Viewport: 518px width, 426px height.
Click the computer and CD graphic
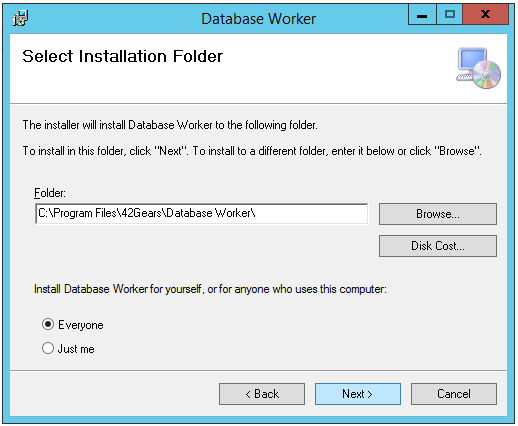click(478, 68)
